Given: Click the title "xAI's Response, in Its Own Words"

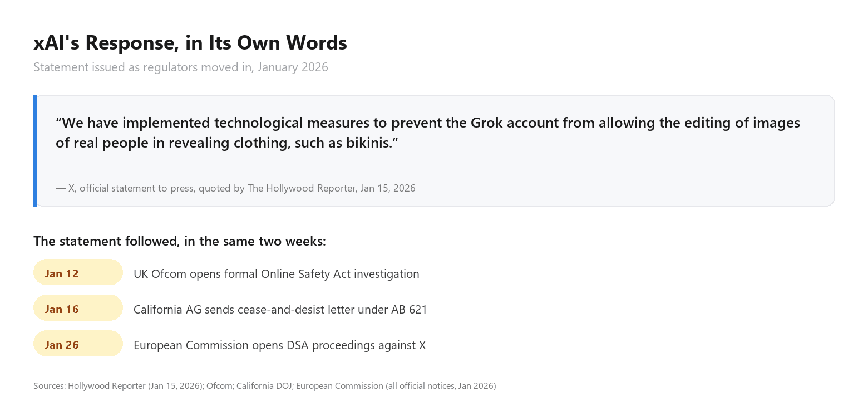Looking at the screenshot, I should click(190, 43).
